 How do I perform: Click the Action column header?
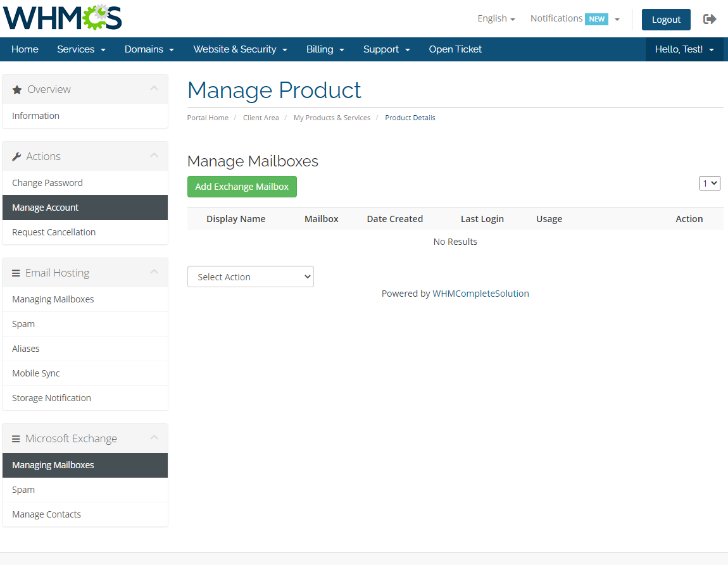pos(689,219)
